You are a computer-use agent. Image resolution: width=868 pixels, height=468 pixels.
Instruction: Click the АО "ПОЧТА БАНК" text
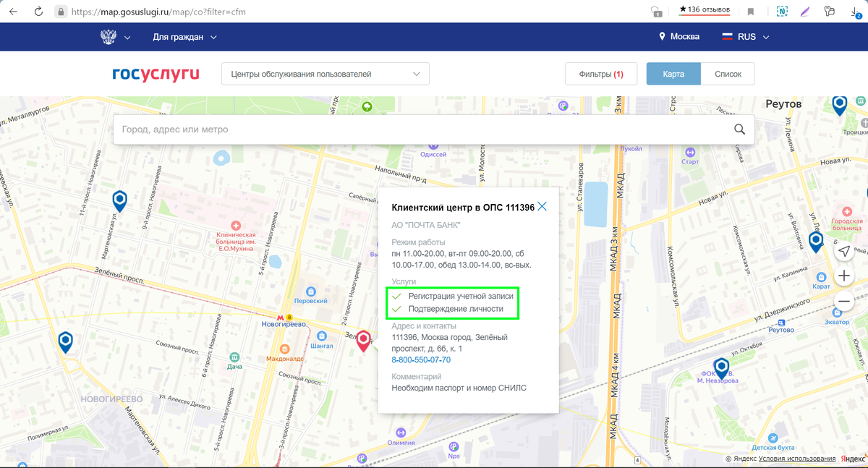[x=426, y=225]
